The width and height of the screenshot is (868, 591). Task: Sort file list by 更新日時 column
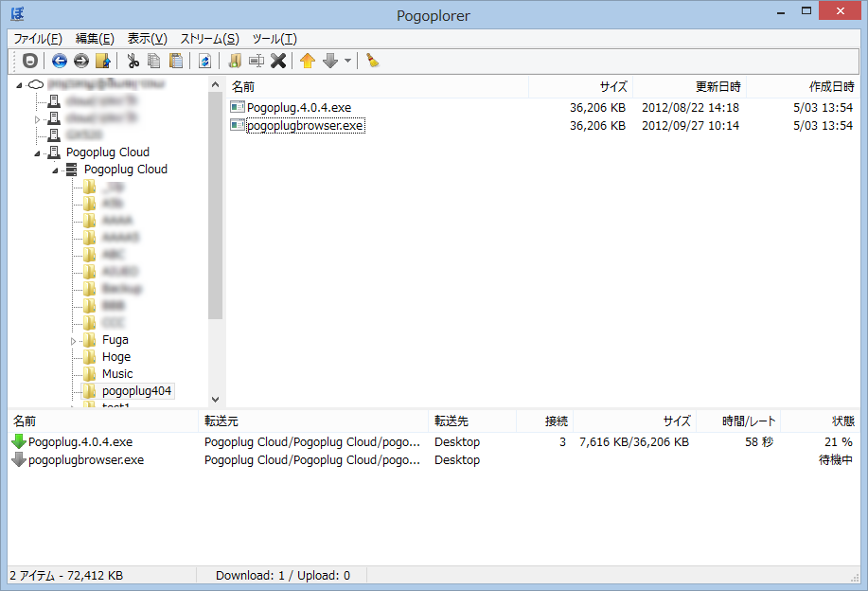690,87
